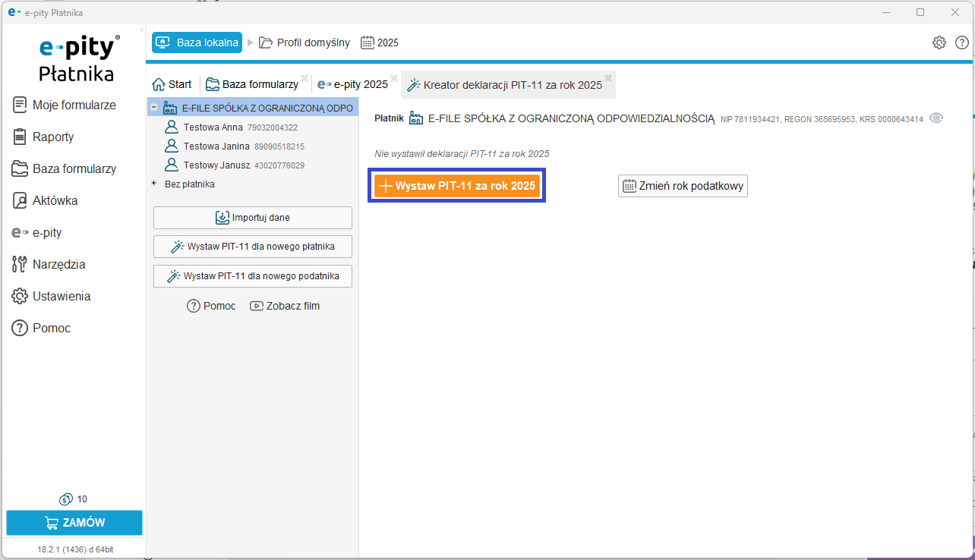Click the Wystaw PIT-11 za rok 2025 button
The height and width of the screenshot is (560, 975).
[457, 186]
